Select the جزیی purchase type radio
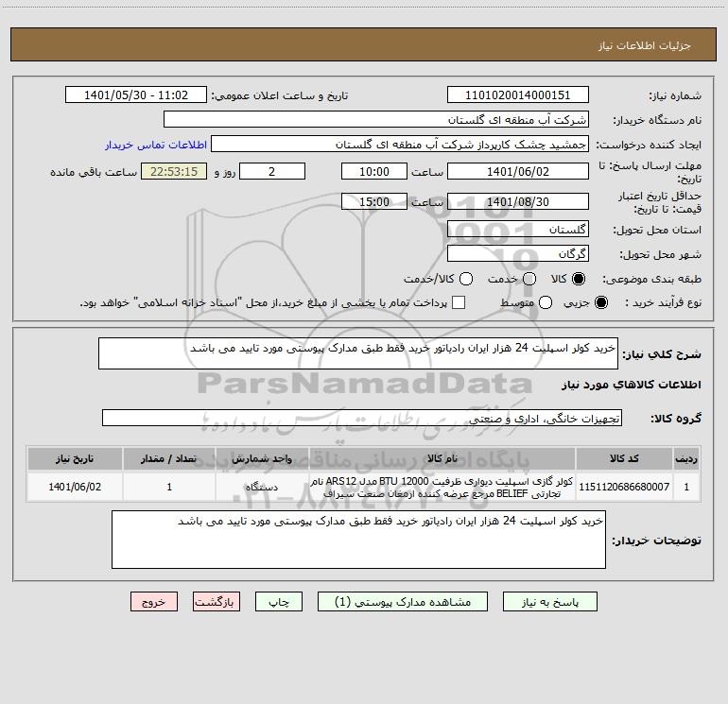Viewport: 728px width, 704px height. pyautogui.click(x=600, y=302)
